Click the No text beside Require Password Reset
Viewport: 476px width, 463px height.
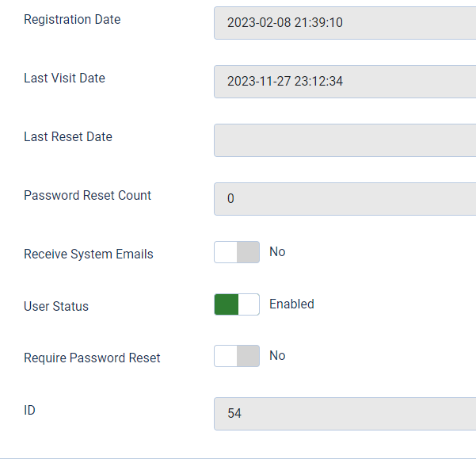[x=277, y=355]
